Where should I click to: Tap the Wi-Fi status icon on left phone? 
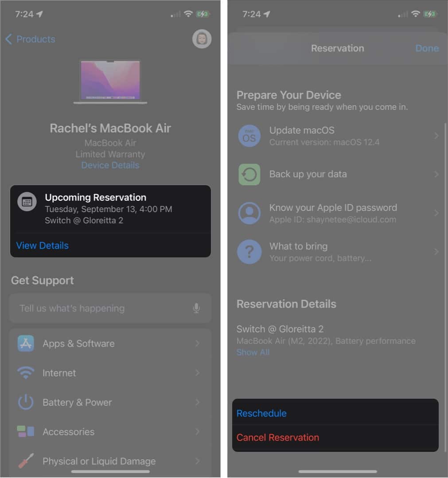click(x=188, y=14)
